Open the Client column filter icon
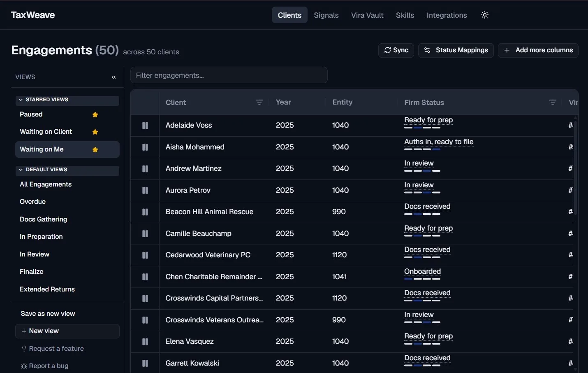Image resolution: width=588 pixels, height=373 pixels. [259, 102]
